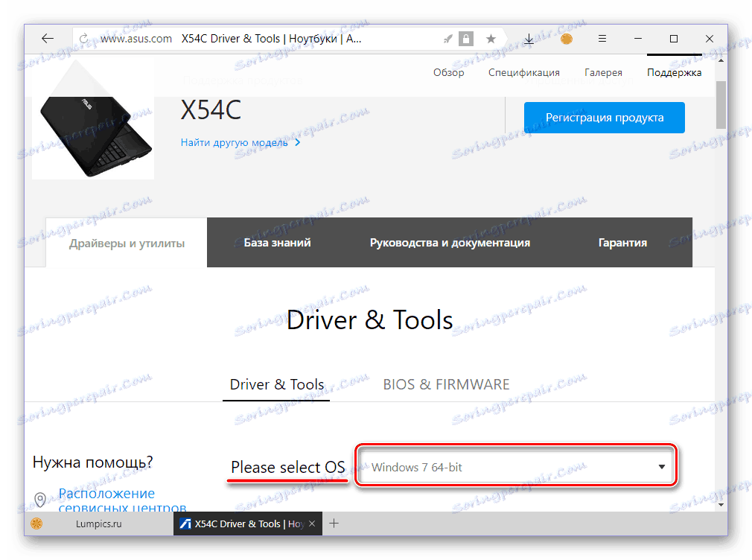
Task: Select the BIOS & FIRMWARE sub-tab
Action: (446, 384)
